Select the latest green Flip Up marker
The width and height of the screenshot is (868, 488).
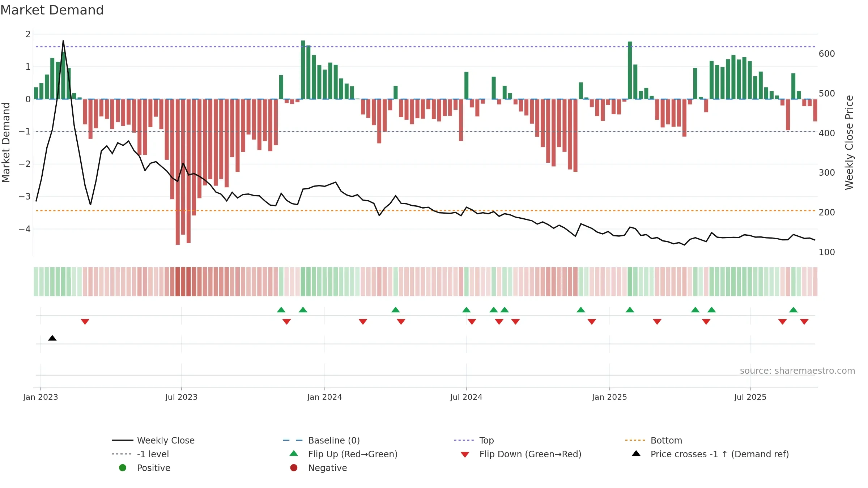793,310
